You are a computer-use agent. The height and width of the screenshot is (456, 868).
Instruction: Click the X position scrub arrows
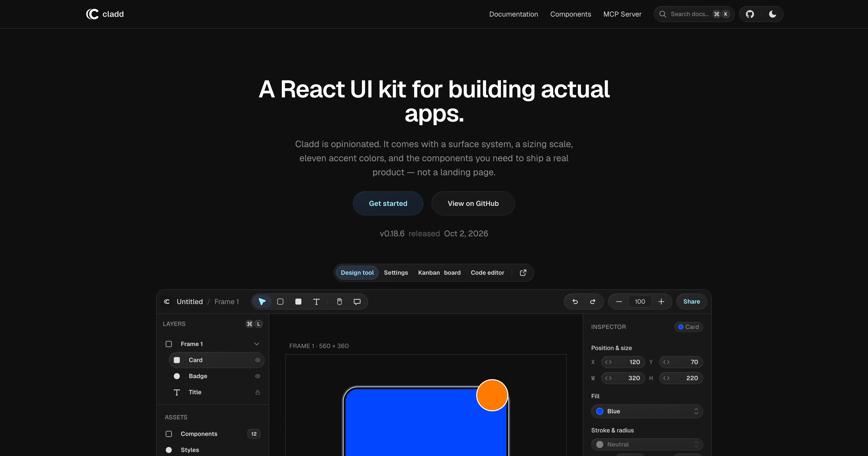(x=608, y=362)
